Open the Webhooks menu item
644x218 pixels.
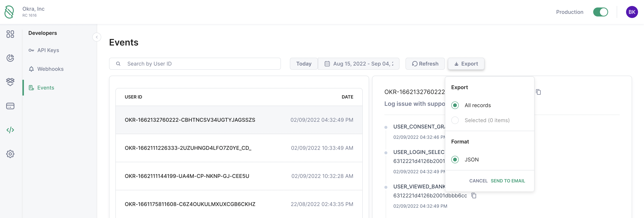pos(50,69)
